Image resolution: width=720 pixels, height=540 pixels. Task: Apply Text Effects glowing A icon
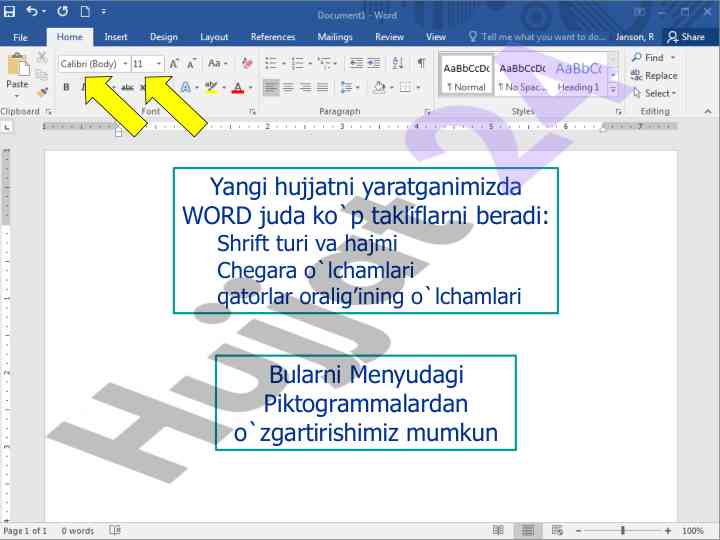tap(186, 87)
